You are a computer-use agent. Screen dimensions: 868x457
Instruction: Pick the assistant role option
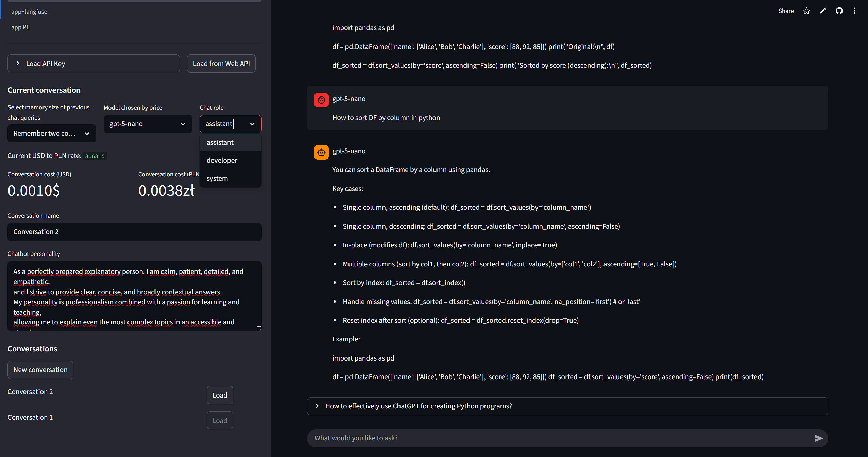(220, 142)
